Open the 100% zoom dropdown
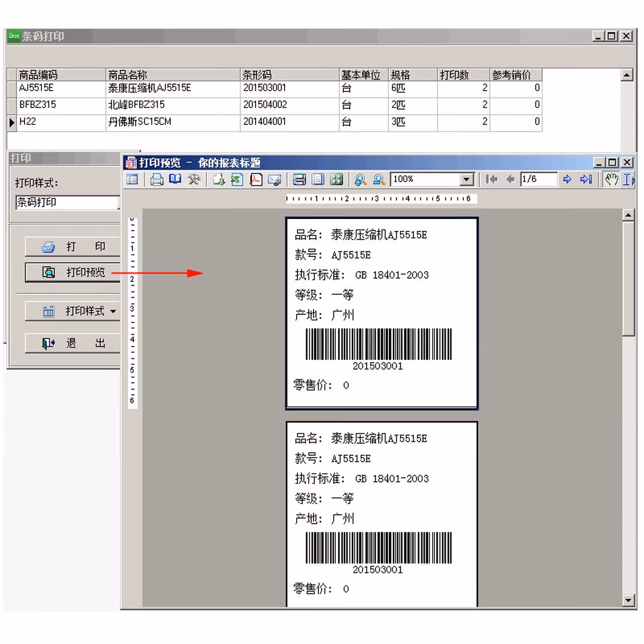644x644 pixels. click(x=466, y=179)
